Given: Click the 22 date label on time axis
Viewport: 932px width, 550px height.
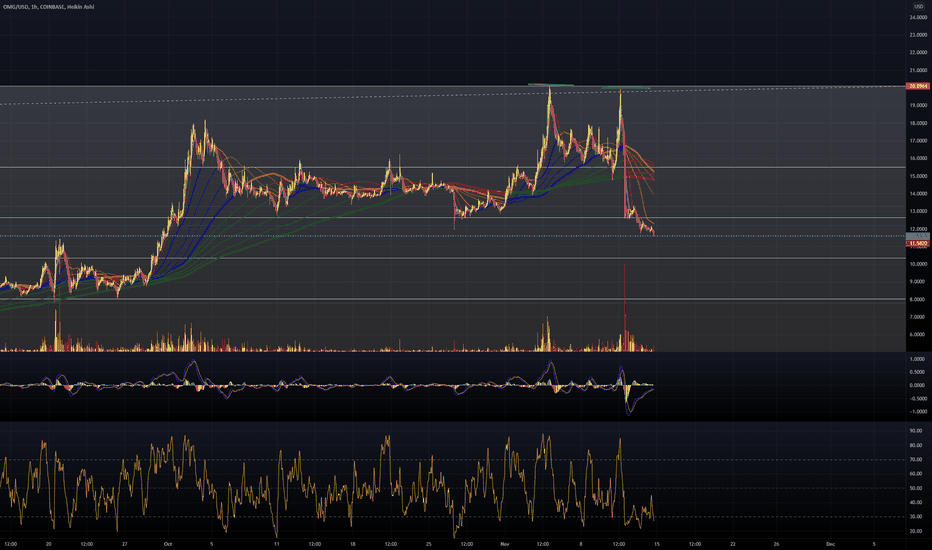Looking at the screenshot, I should click(733, 544).
